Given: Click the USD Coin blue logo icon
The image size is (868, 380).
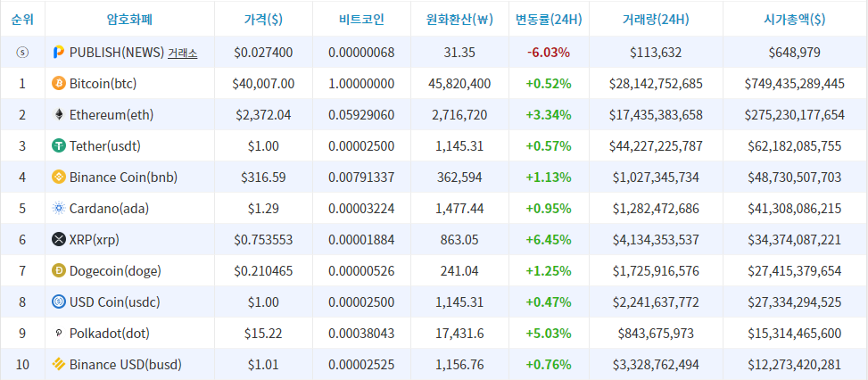Looking at the screenshot, I should [58, 302].
